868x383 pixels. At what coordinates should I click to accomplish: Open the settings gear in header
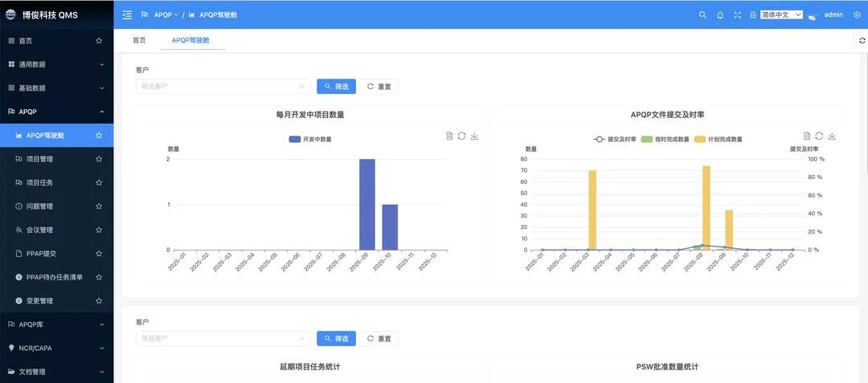point(858,15)
